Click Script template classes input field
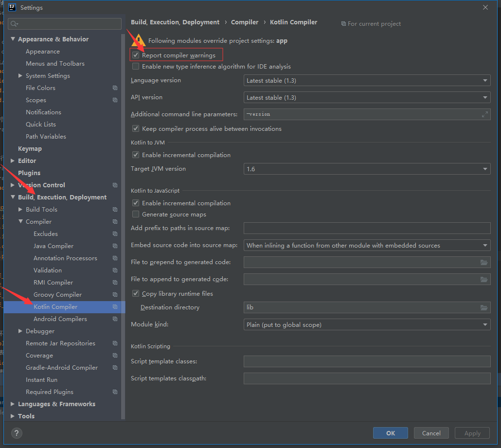Screen dimensions: 501x448 click(x=367, y=361)
